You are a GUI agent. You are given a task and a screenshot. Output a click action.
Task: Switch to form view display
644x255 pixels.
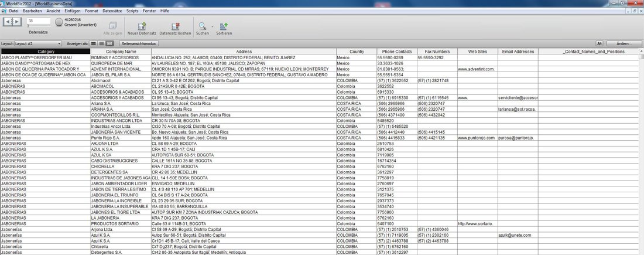pyautogui.click(x=94, y=43)
